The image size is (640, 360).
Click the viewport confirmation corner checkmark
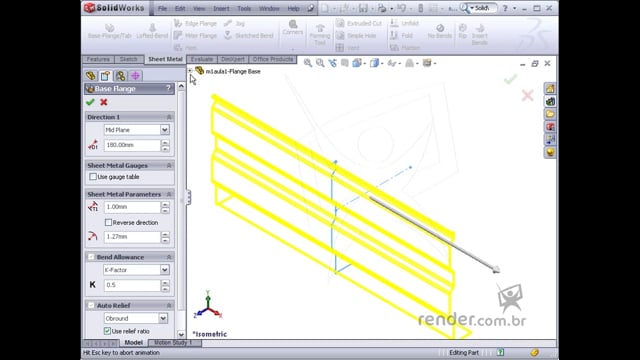pos(510,79)
